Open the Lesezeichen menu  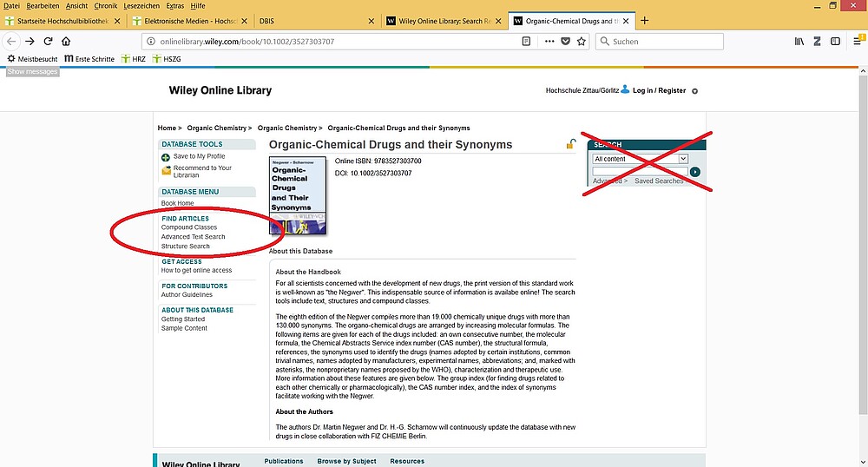click(x=141, y=6)
